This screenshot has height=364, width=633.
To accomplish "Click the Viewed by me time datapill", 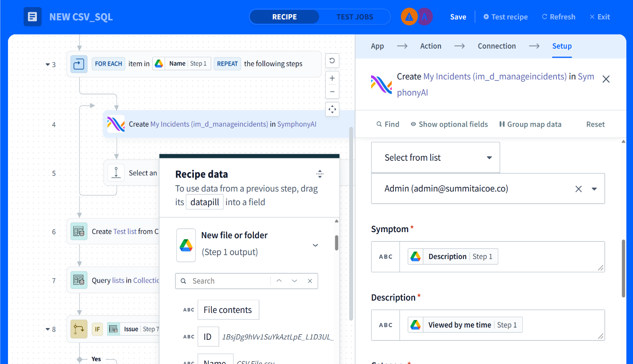I will coord(465,325).
